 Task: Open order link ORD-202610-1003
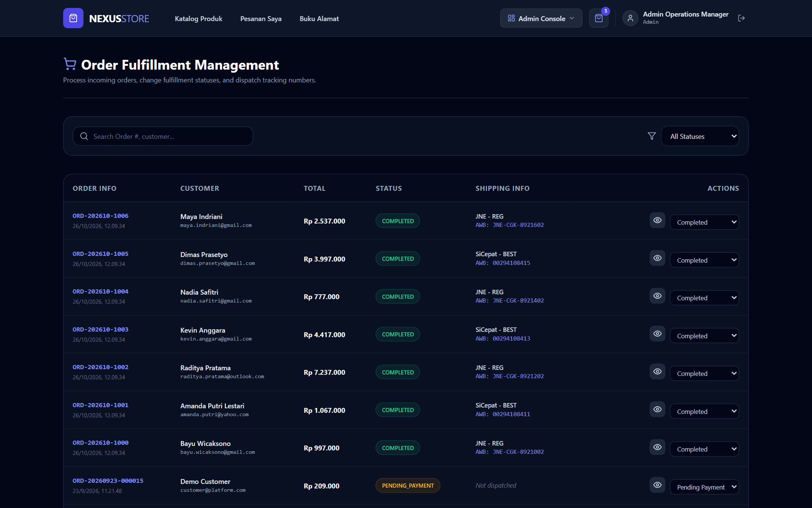click(100, 329)
